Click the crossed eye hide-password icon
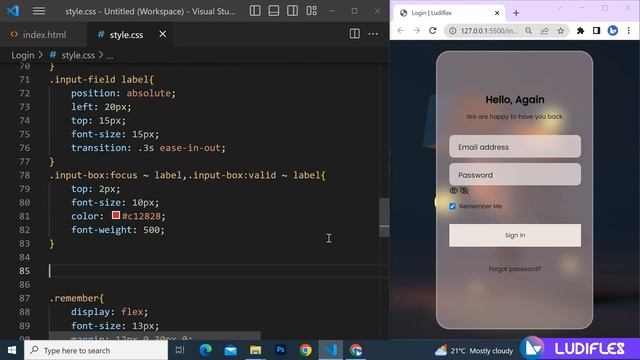The image size is (640, 360). pos(464,191)
